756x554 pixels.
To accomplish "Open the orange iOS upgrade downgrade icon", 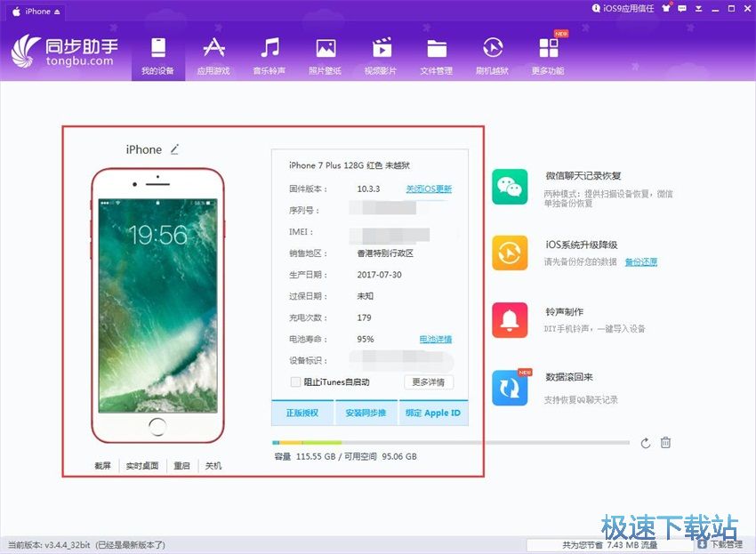I will (x=510, y=253).
